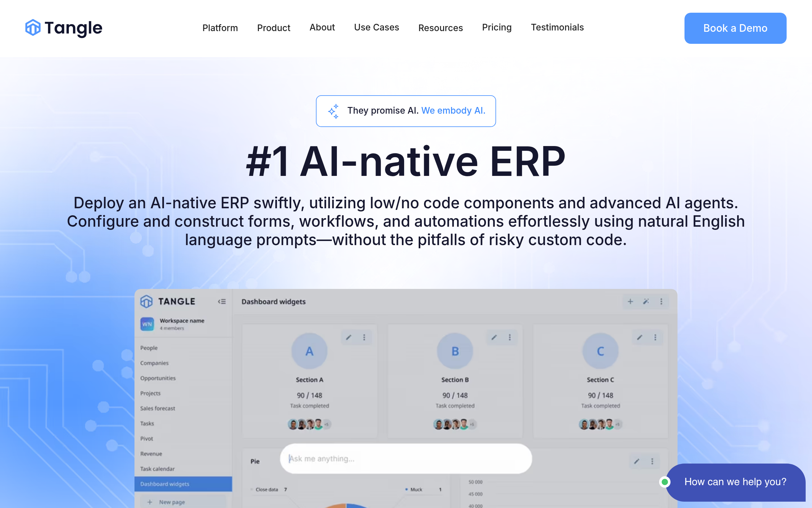The image size is (812, 508).
Task: Open the chart widget three-dot menu
Action: pyautogui.click(x=652, y=461)
